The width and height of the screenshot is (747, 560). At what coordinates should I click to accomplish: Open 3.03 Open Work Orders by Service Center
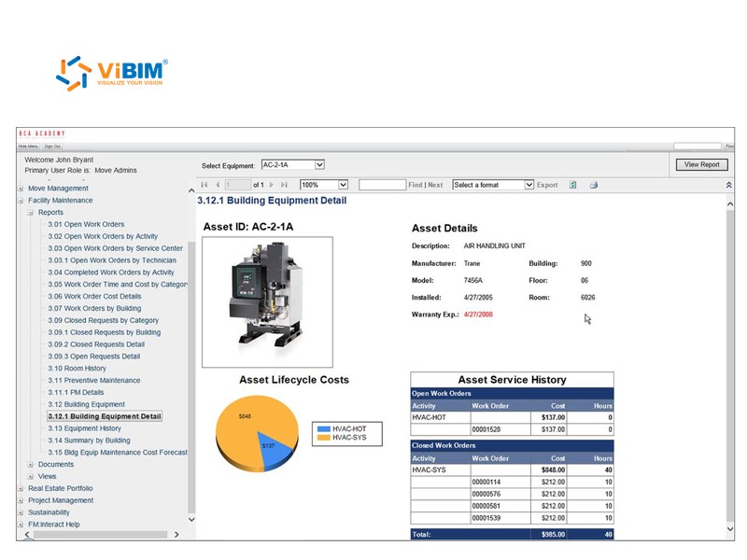115,248
